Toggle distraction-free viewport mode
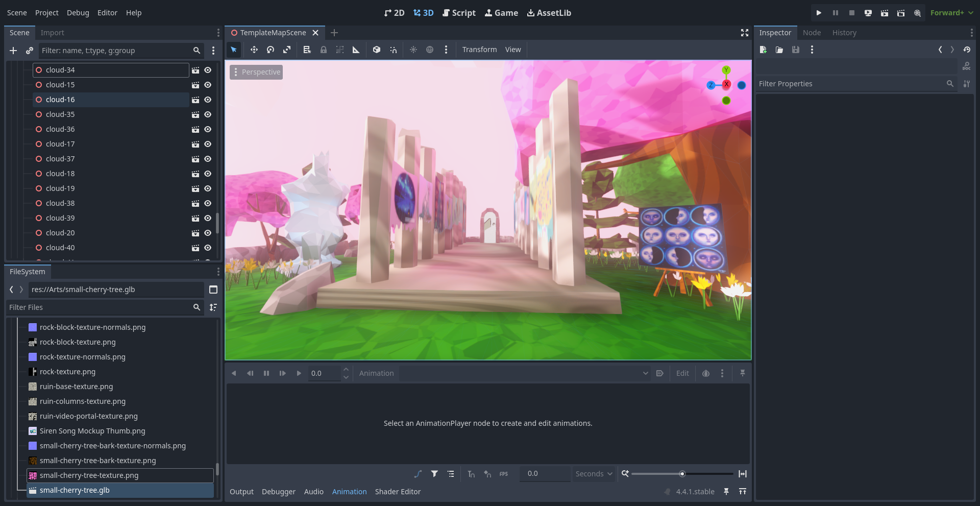Screen dimensions: 980x506 pyautogui.click(x=745, y=33)
